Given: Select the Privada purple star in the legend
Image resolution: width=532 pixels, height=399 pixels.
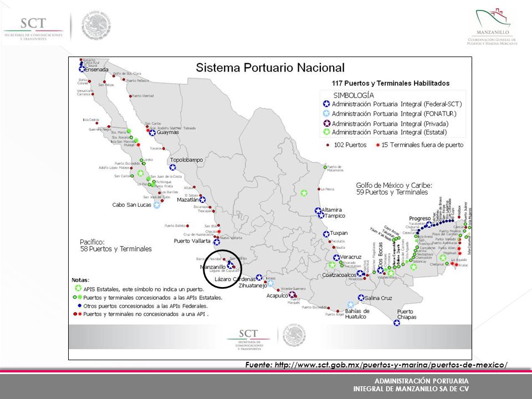Looking at the screenshot, I should point(327,123).
